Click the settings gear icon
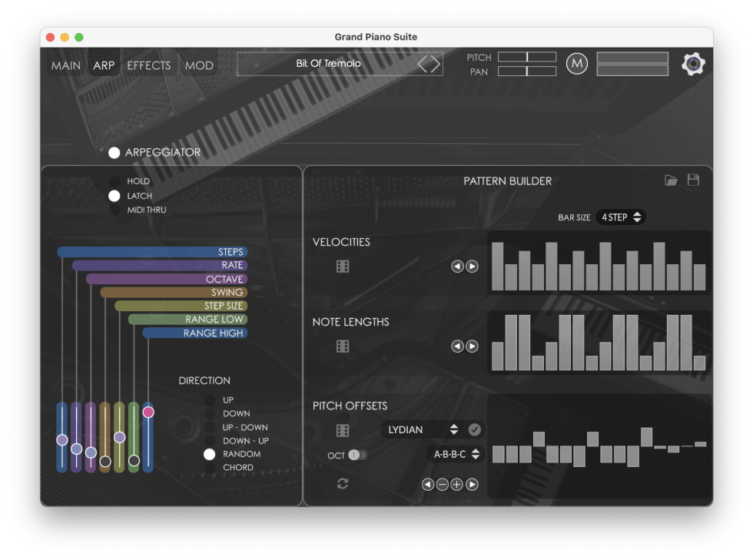Screen dimensions: 753x560 693,64
